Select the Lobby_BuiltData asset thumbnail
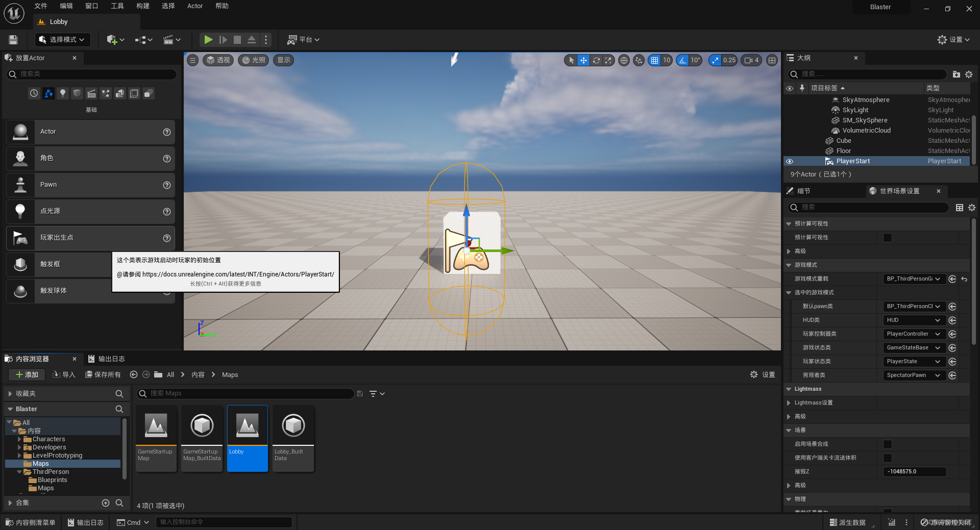 293,439
